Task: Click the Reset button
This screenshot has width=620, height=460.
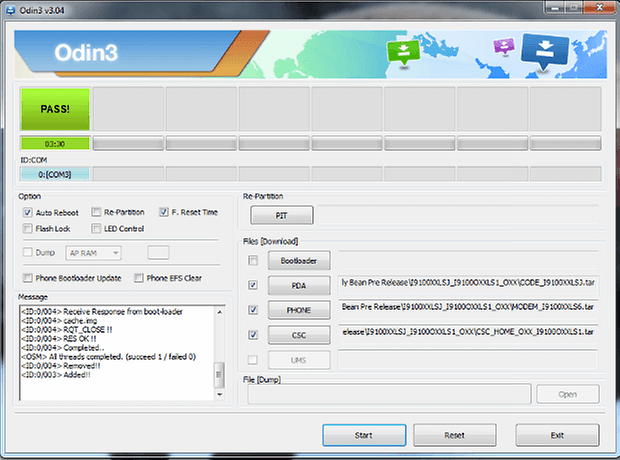Action: [x=455, y=435]
